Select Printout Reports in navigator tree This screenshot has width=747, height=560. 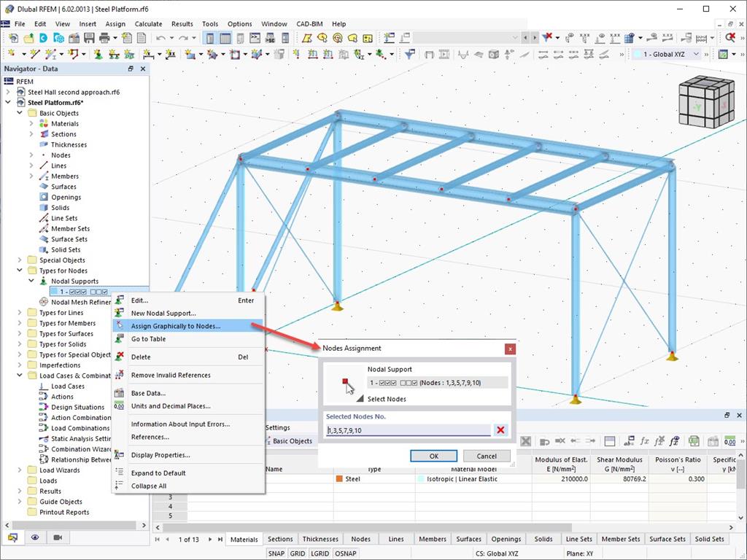[x=64, y=513]
